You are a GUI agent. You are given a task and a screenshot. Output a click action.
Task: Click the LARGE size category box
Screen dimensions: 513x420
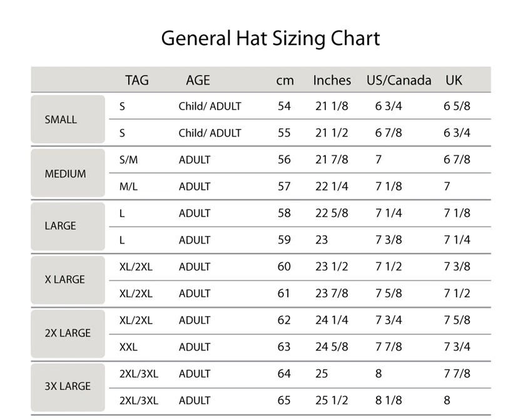tap(68, 227)
